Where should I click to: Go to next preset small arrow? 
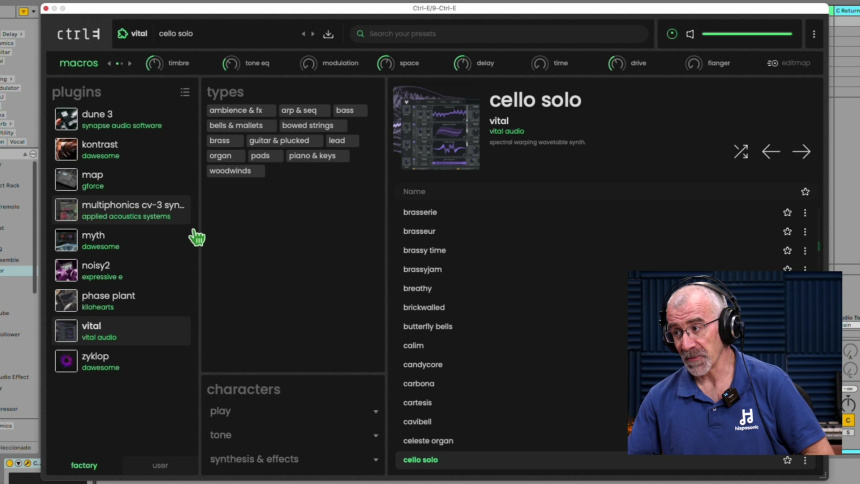[313, 34]
